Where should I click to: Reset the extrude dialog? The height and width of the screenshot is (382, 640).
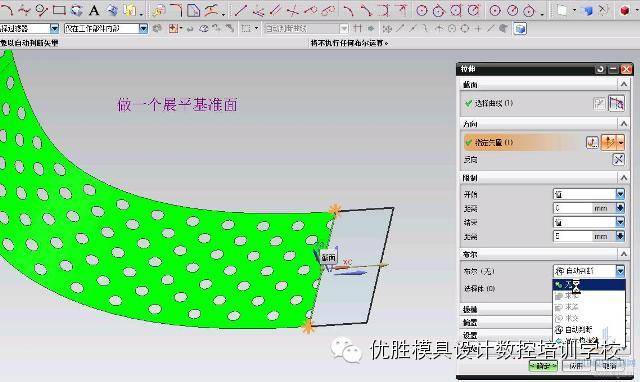pyautogui.click(x=600, y=69)
